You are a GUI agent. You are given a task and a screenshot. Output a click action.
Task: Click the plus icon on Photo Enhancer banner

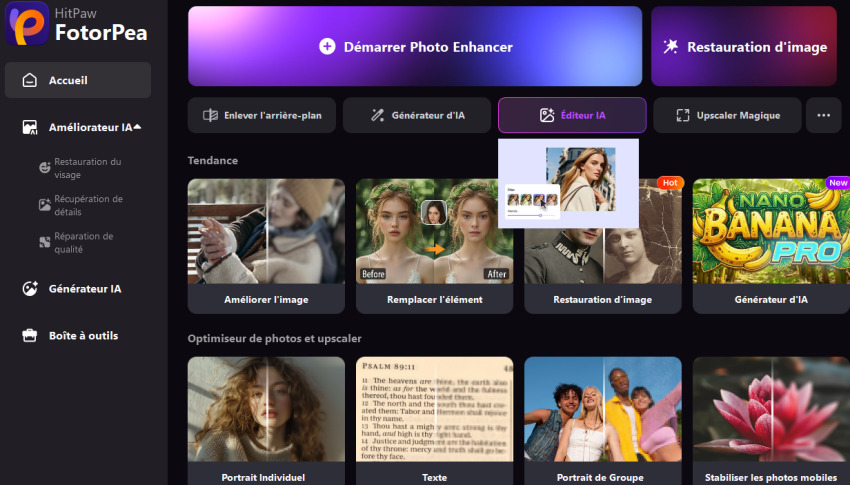[327, 47]
